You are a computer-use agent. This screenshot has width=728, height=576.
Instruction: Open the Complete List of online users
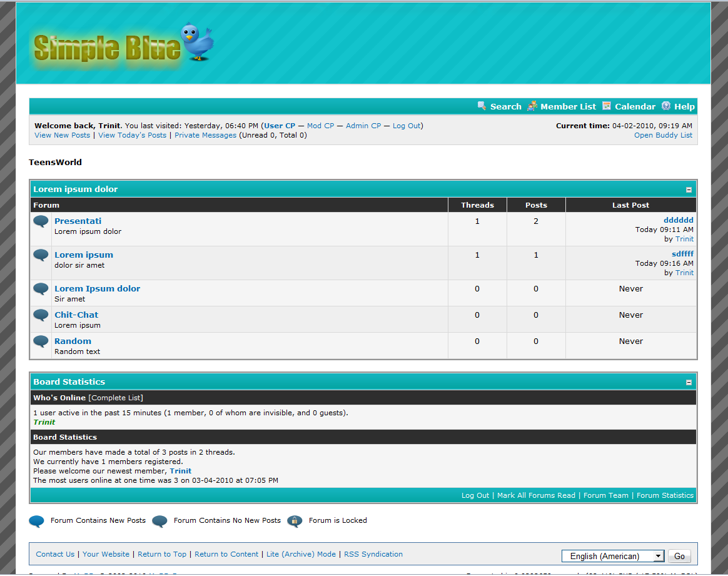[x=116, y=397]
